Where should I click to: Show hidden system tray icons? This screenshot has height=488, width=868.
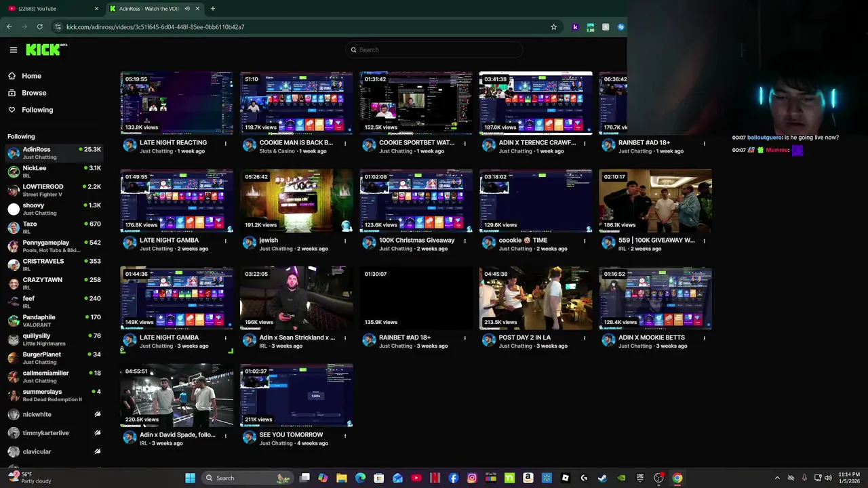(x=777, y=478)
